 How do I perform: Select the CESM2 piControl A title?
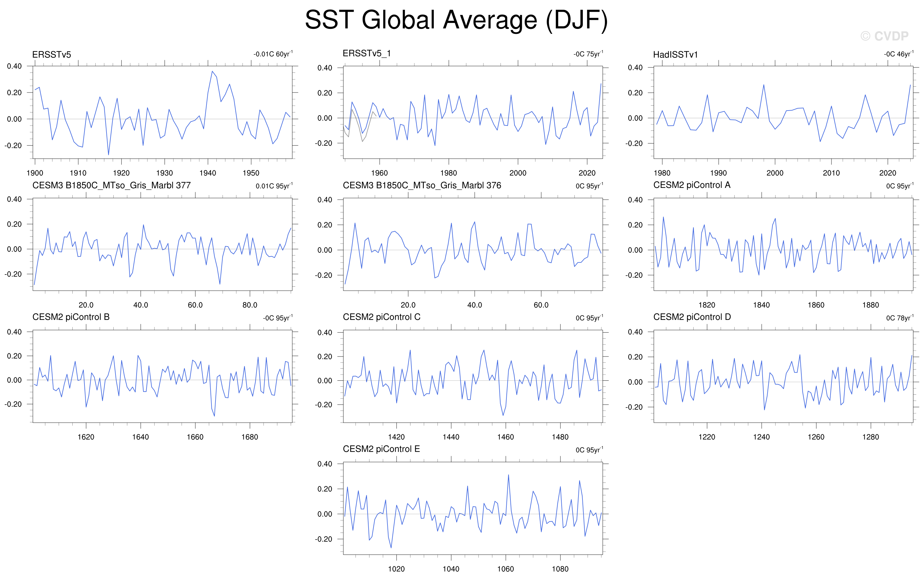pos(691,185)
